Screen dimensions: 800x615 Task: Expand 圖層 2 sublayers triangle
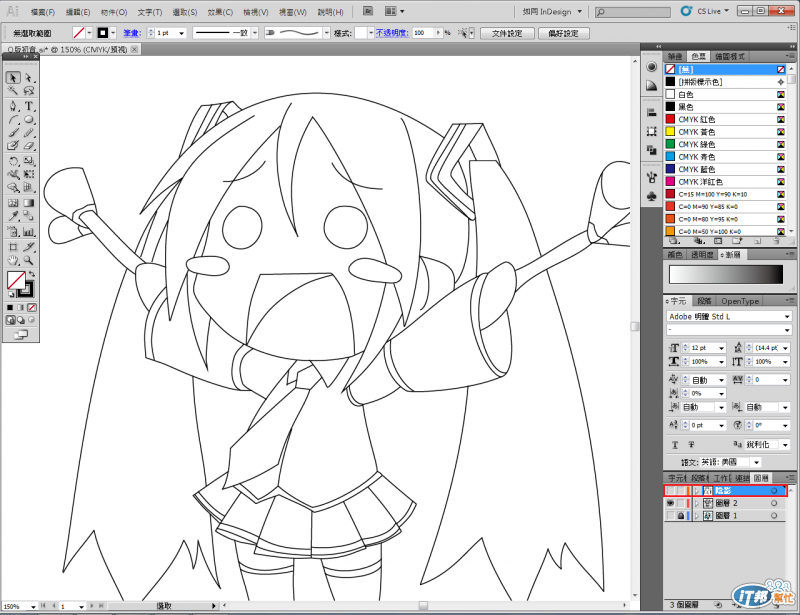696,503
